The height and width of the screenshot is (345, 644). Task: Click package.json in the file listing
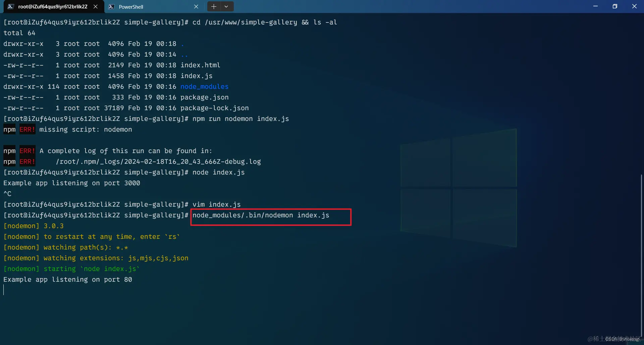[205, 97]
